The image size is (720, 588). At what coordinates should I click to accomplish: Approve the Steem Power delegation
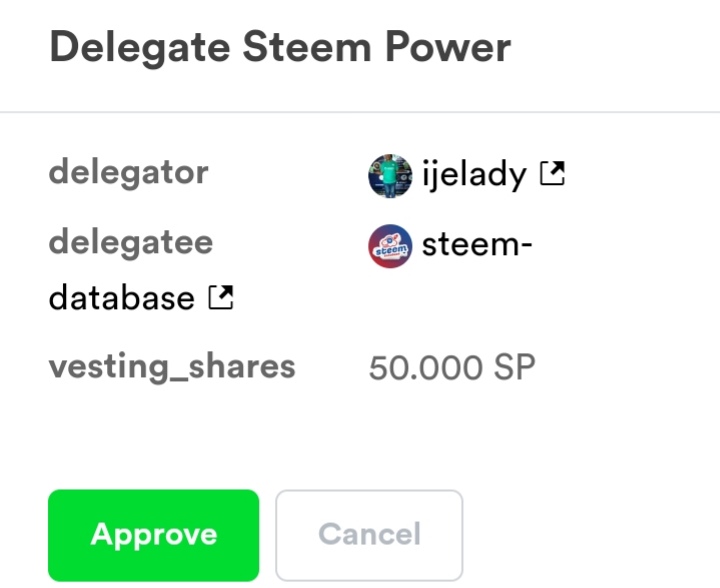153,534
